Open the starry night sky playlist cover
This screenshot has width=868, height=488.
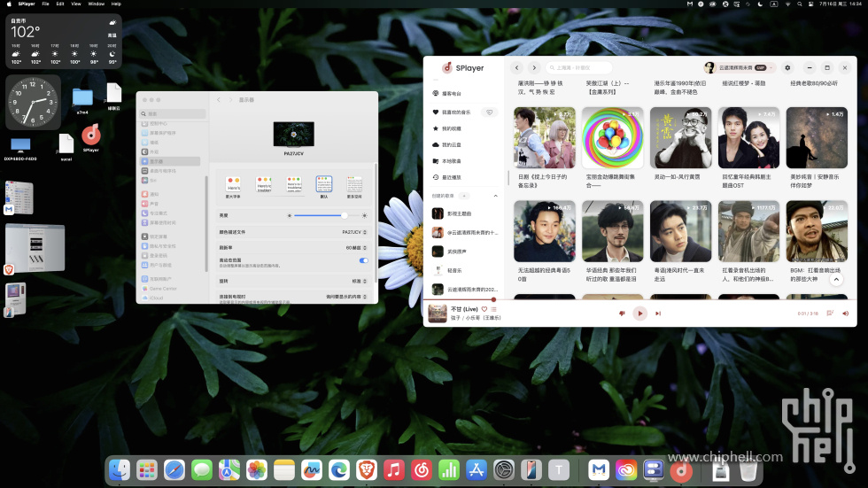pyautogui.click(x=817, y=138)
